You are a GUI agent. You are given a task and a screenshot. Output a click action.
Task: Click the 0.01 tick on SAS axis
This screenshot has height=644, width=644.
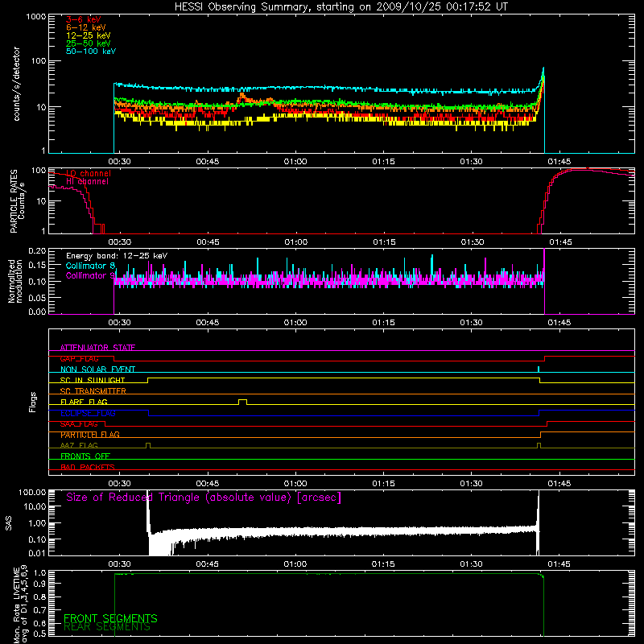pos(37,553)
